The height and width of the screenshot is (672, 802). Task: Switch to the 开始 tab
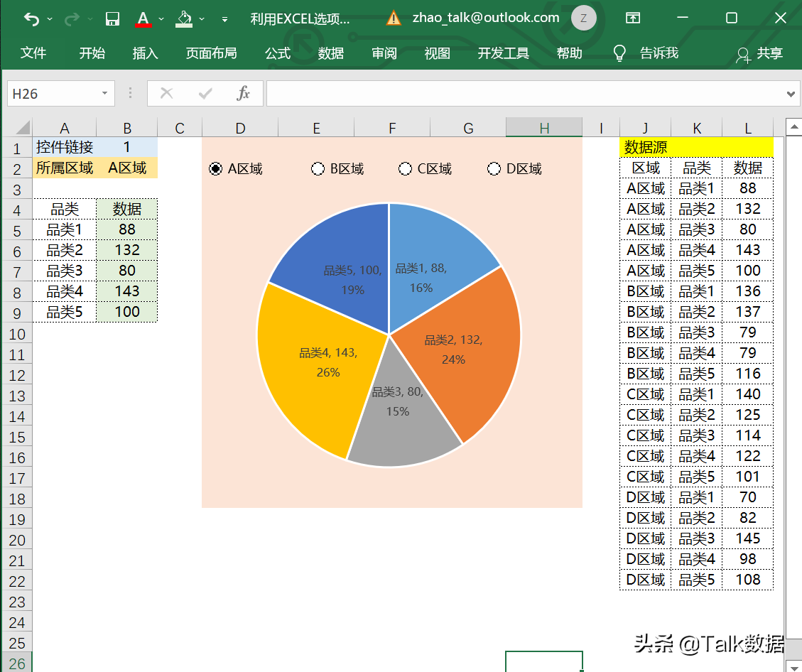pos(92,53)
